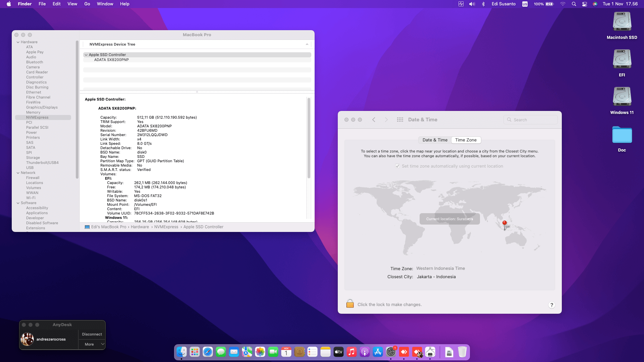This screenshot has height=362, width=644.
Task: Click Disconnect in AnyDesk panel
Action: tap(92, 334)
